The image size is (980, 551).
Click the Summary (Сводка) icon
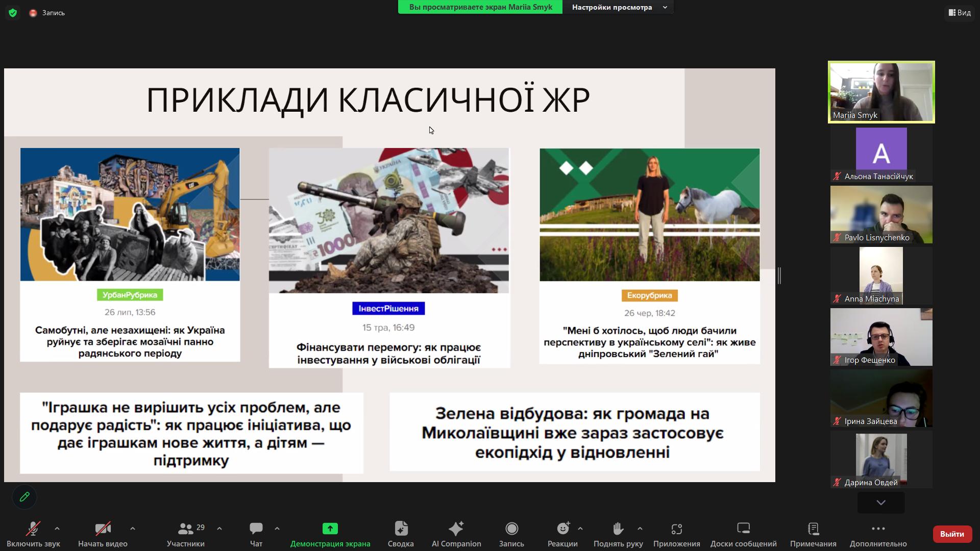401,529
